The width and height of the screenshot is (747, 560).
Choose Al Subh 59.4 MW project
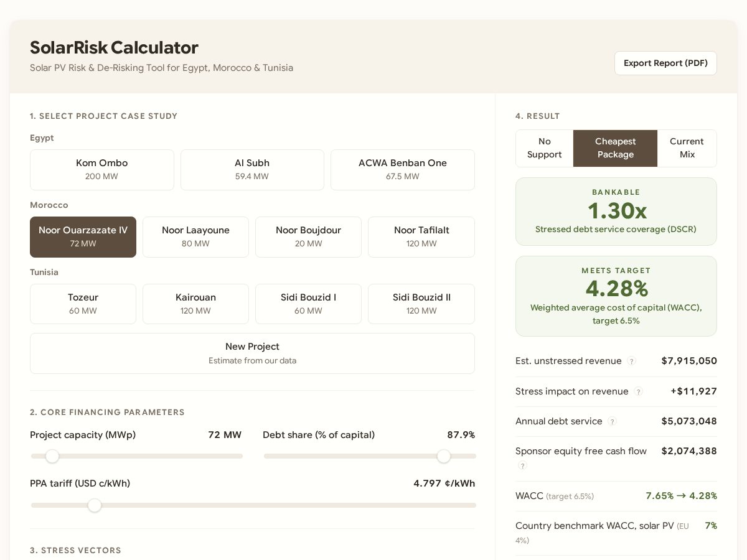(x=252, y=170)
